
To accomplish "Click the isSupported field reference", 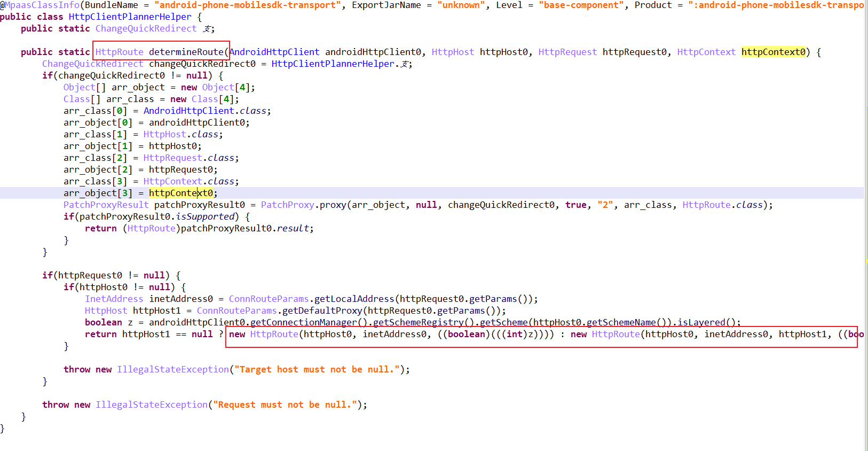I will click(205, 216).
